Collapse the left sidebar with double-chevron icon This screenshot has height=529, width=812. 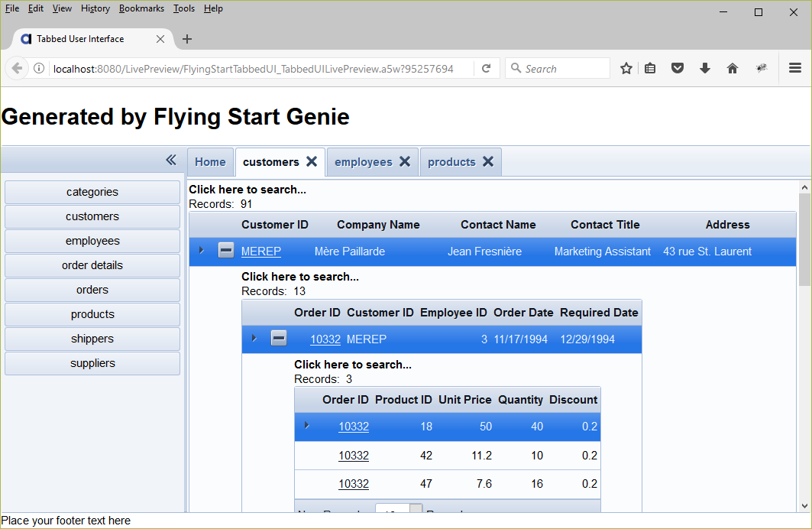(171, 160)
